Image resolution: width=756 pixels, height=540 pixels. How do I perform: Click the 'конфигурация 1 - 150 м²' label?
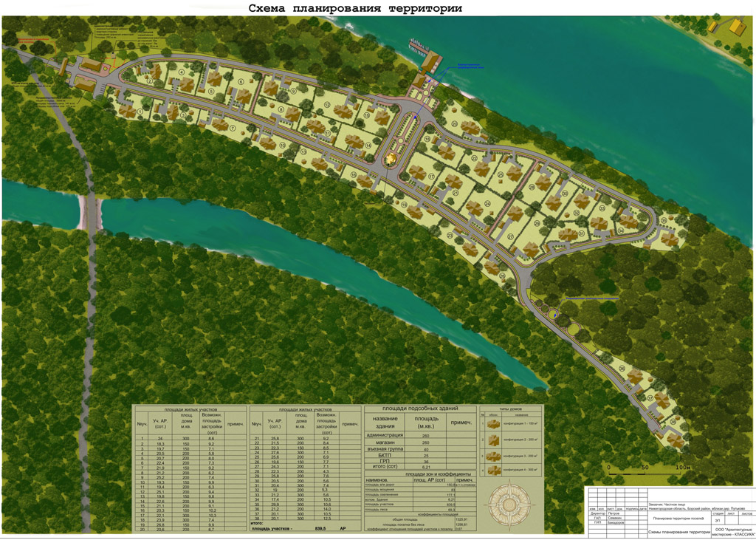[520, 423]
